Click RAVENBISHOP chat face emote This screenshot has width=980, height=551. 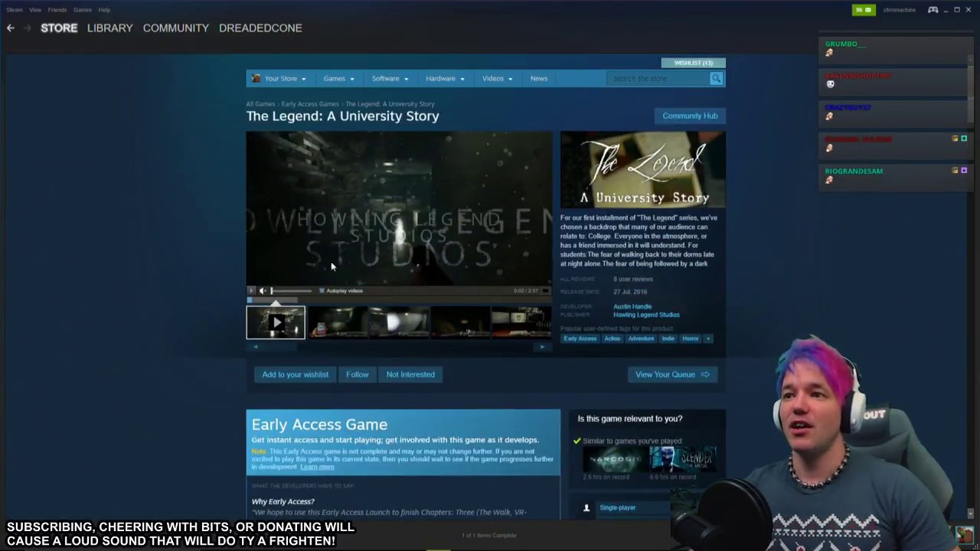[x=830, y=84]
